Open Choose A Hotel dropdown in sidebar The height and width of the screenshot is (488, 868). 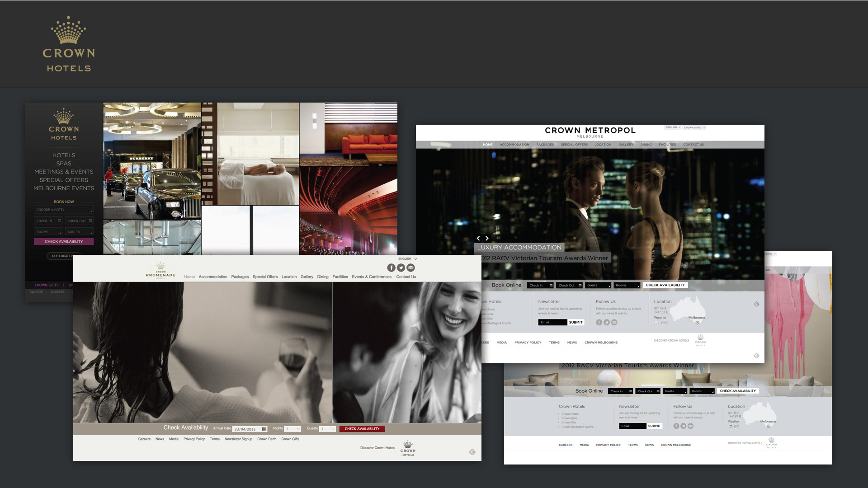64,210
